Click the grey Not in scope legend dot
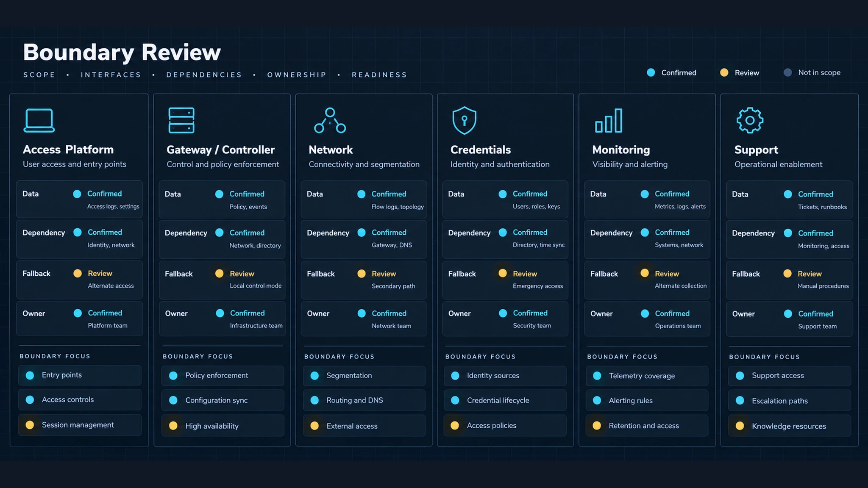Image resolution: width=868 pixels, height=488 pixels. click(x=787, y=72)
